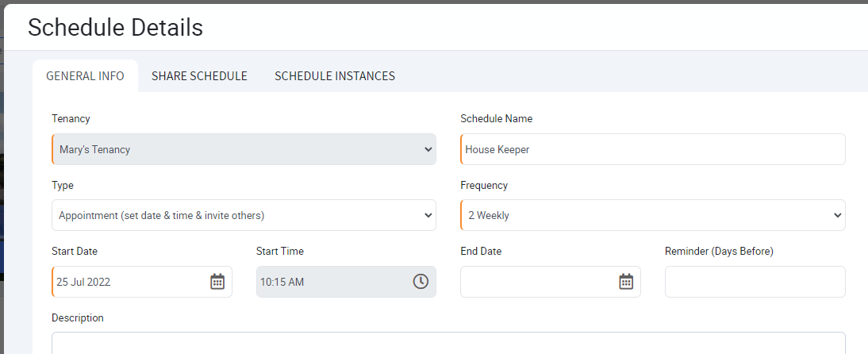Click the Schedule Name field with House Keeper
The width and height of the screenshot is (868, 354).
point(653,149)
